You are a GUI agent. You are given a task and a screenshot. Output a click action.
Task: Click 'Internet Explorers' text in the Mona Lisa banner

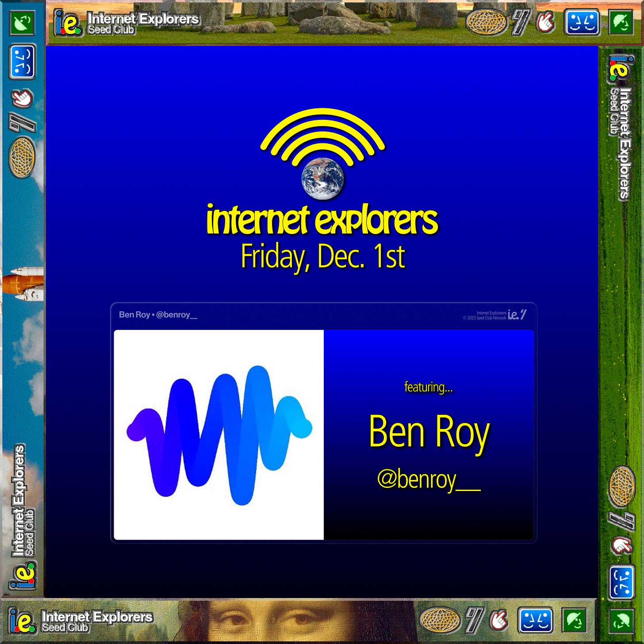[x=97, y=616]
